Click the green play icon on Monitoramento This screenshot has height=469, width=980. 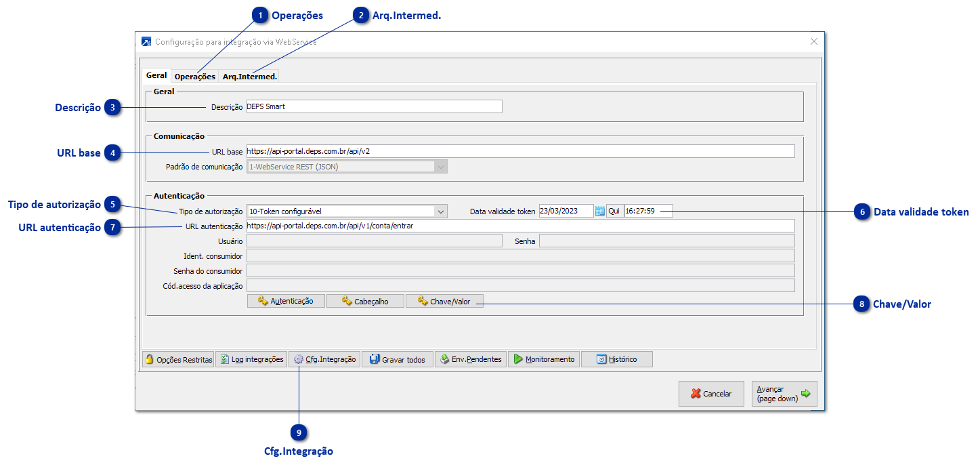pos(518,359)
